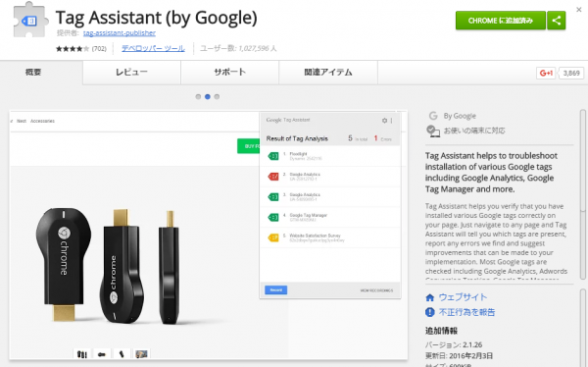Click the 更新日: 2016年2月3日 text
588x367 pixels.
[459, 356]
